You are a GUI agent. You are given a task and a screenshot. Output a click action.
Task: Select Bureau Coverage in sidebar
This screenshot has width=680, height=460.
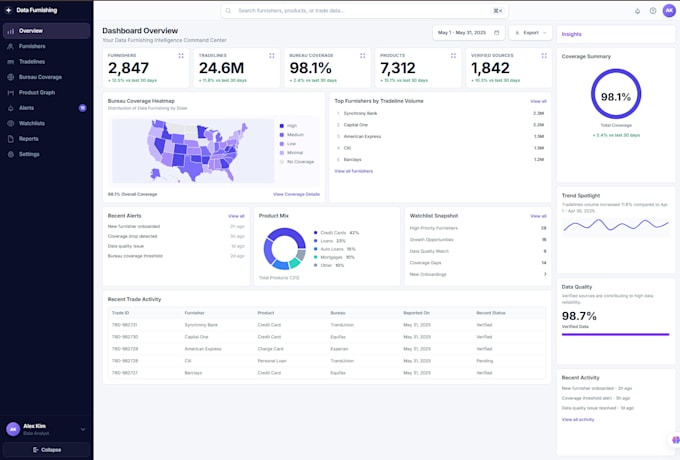pos(46,77)
